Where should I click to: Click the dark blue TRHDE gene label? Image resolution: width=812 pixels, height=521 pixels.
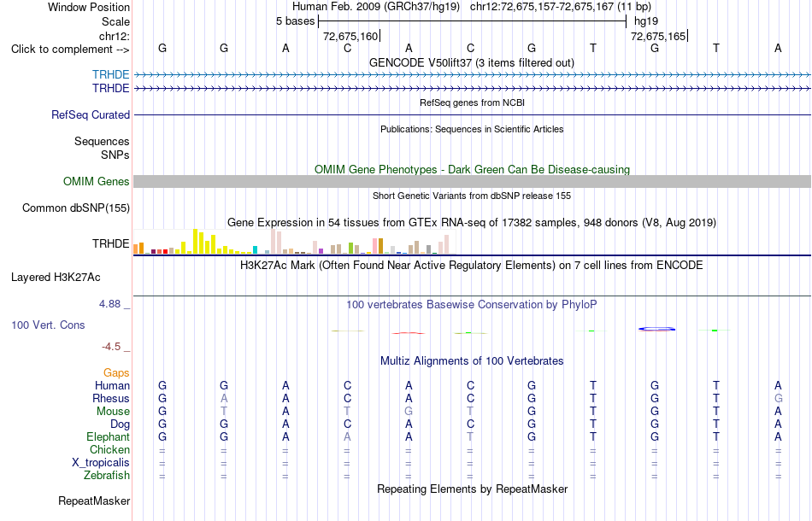click(111, 89)
